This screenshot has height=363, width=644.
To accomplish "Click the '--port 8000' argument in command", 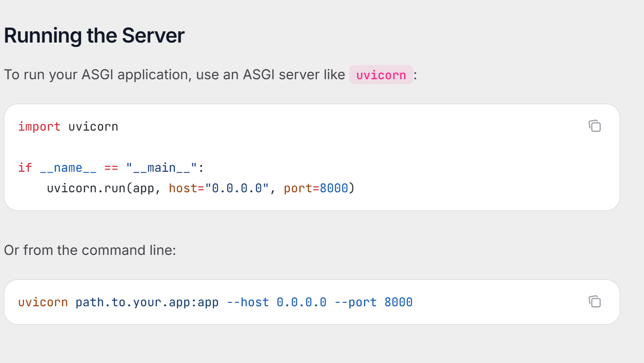I will point(374,302).
